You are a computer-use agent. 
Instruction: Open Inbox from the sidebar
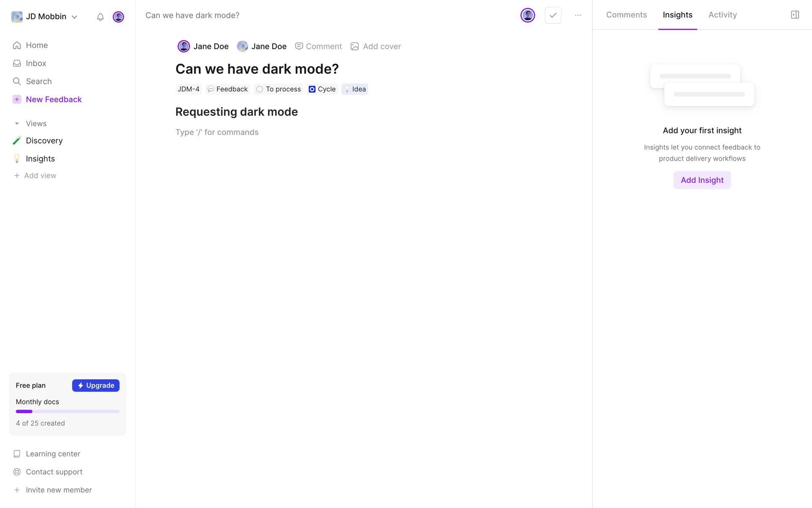36,63
